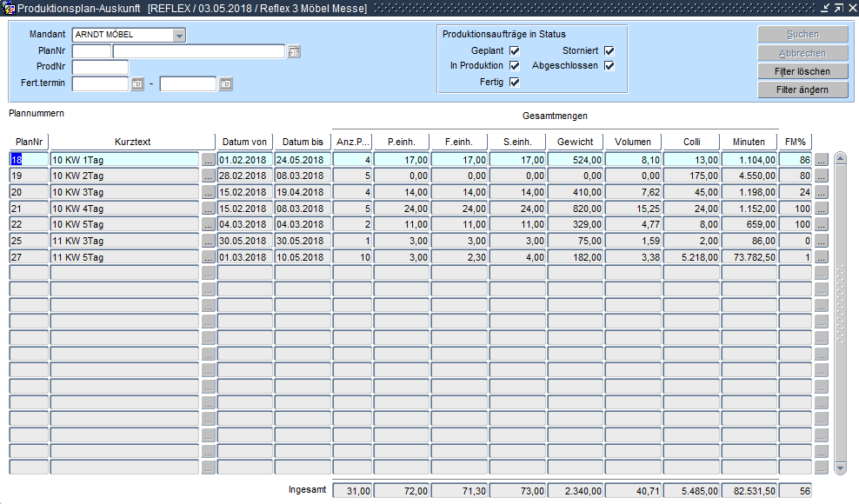Uncheck the Geplant status checkbox
859x504 pixels.
[515, 51]
